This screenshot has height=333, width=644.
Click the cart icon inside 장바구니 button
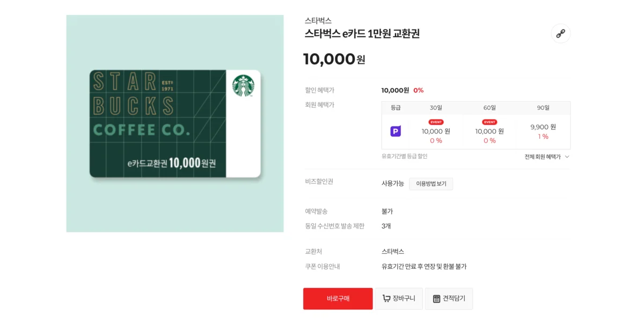385,299
